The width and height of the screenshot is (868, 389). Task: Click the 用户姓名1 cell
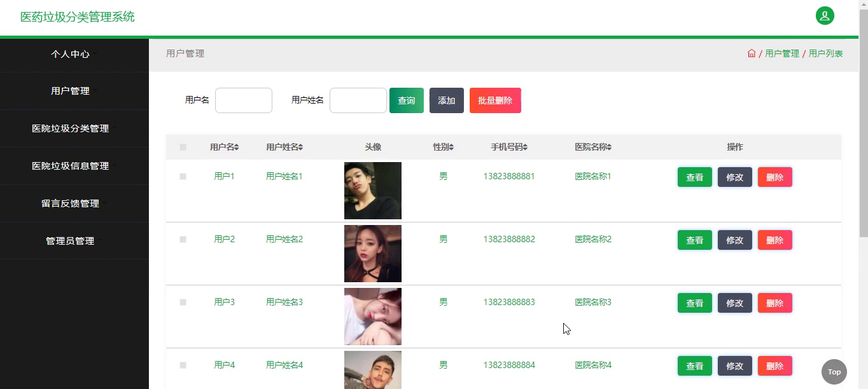(x=284, y=176)
